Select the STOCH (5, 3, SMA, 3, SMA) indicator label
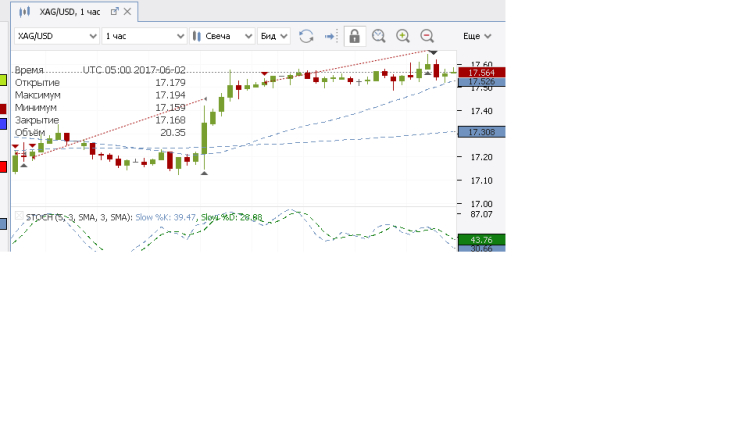Image resolution: width=750 pixels, height=422 pixels. point(79,217)
